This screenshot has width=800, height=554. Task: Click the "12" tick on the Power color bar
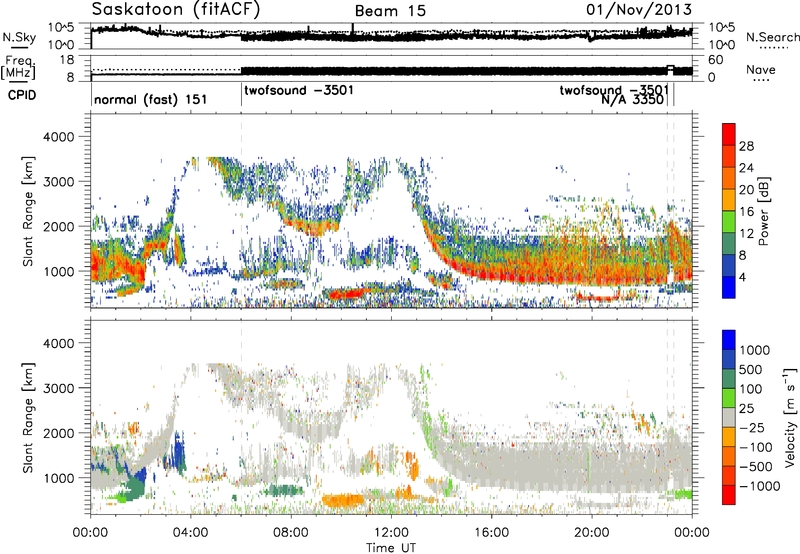pos(746,234)
